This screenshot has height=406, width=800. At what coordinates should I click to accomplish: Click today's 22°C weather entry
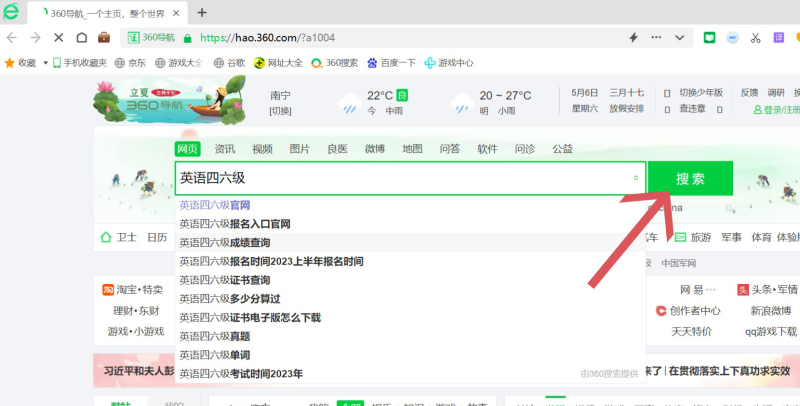click(375, 102)
